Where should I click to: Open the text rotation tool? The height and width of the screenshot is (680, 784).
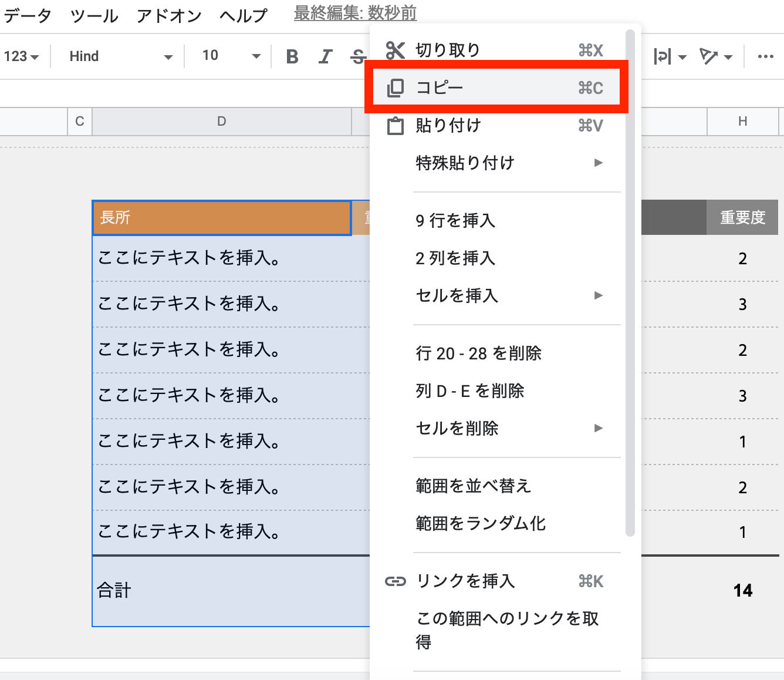(x=715, y=57)
